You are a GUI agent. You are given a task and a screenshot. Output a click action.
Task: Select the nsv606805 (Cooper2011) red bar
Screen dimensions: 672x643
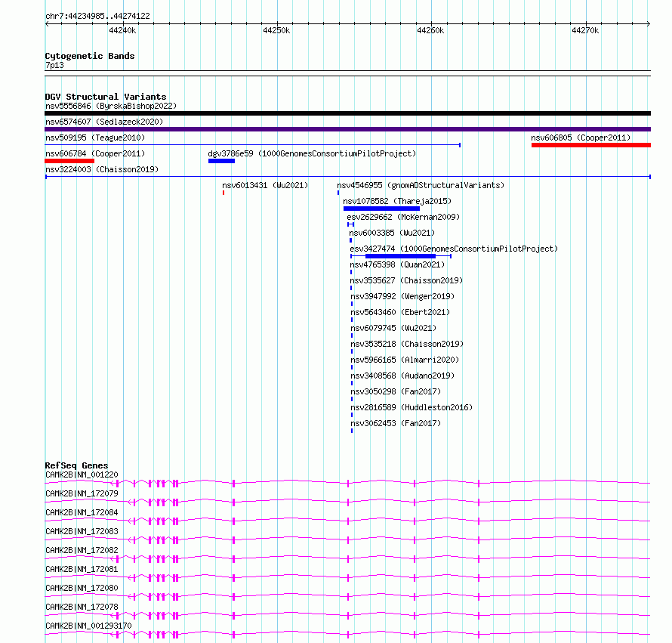pyautogui.click(x=591, y=145)
